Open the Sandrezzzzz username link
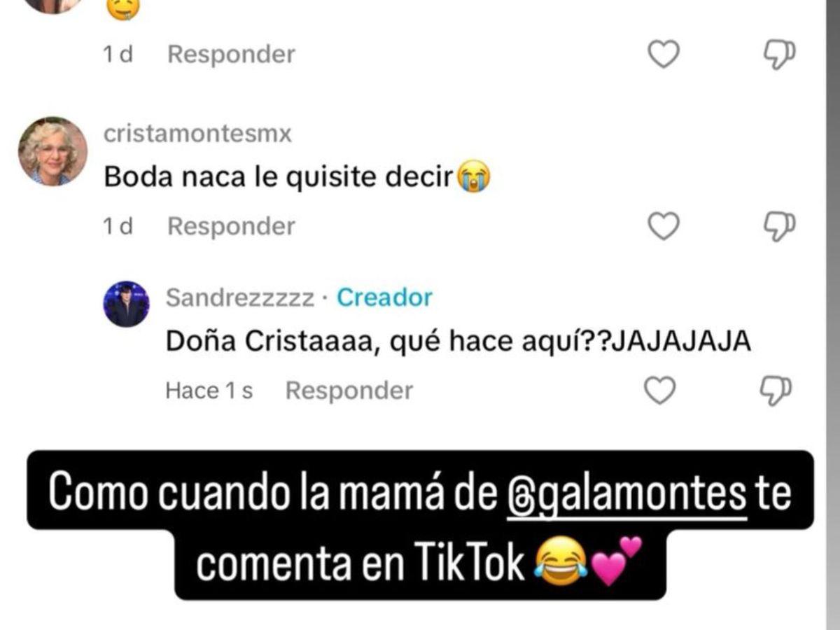 tap(240, 298)
